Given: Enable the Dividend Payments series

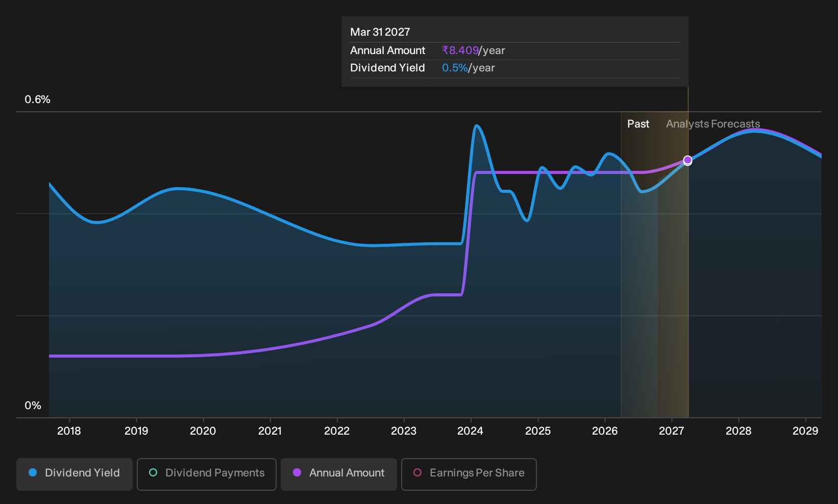Looking at the screenshot, I should 207,474.
